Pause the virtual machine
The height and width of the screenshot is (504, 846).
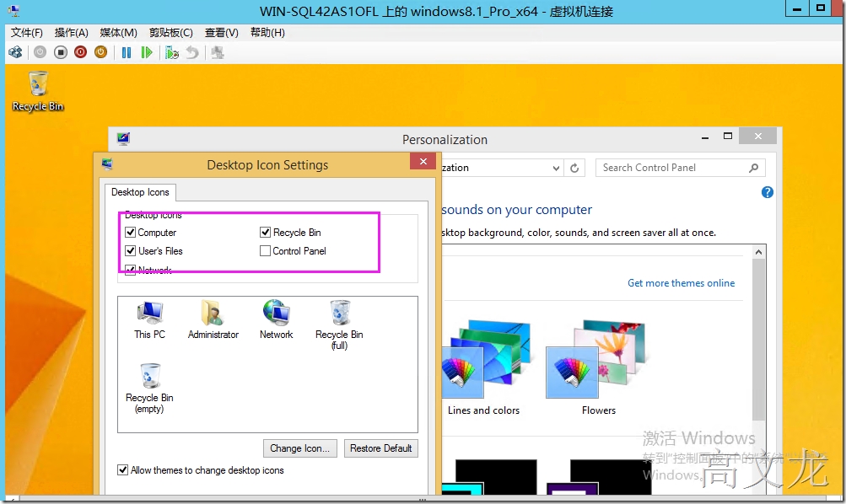click(127, 52)
